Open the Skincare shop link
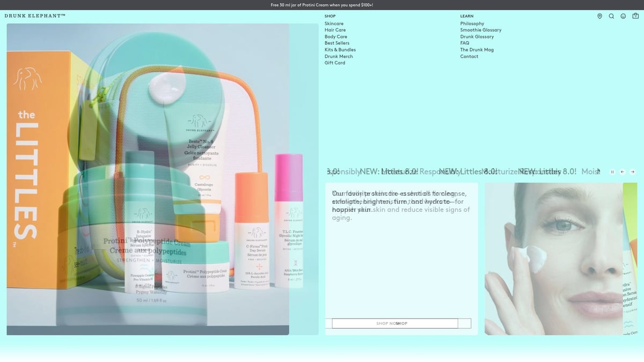The image size is (644, 362). tap(334, 24)
